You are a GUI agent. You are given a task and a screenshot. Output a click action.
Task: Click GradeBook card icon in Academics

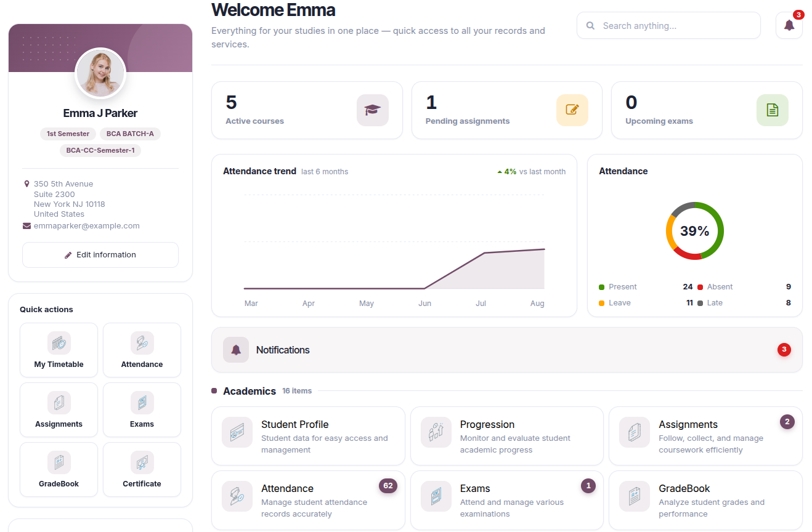point(635,496)
